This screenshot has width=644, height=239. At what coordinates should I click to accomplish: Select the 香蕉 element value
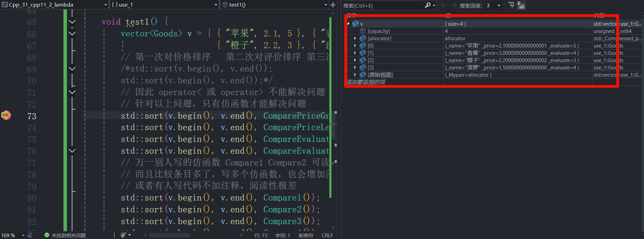click(518, 53)
